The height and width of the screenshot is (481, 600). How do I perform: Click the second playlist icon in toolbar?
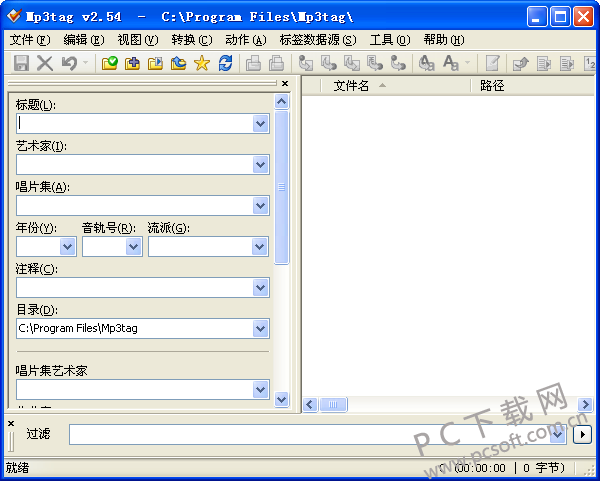pyautogui.click(x=567, y=63)
